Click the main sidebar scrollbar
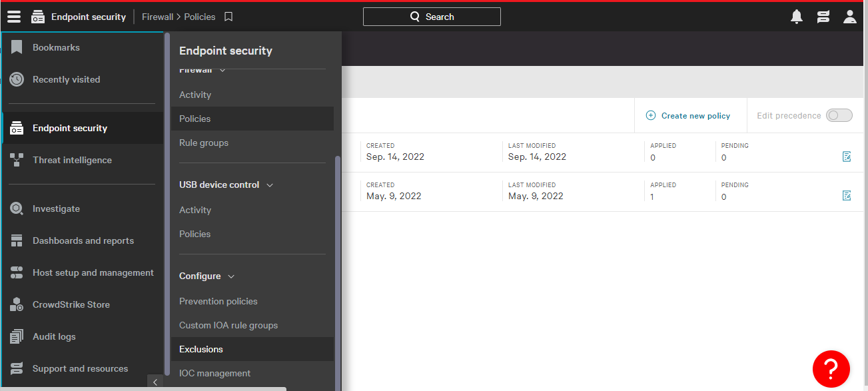The width and height of the screenshot is (868, 391). tap(167, 203)
